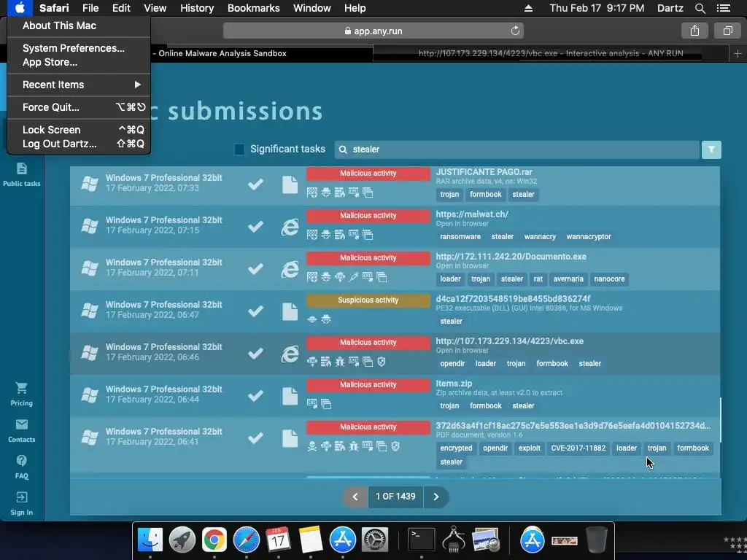Go to the previous results page

(x=355, y=497)
